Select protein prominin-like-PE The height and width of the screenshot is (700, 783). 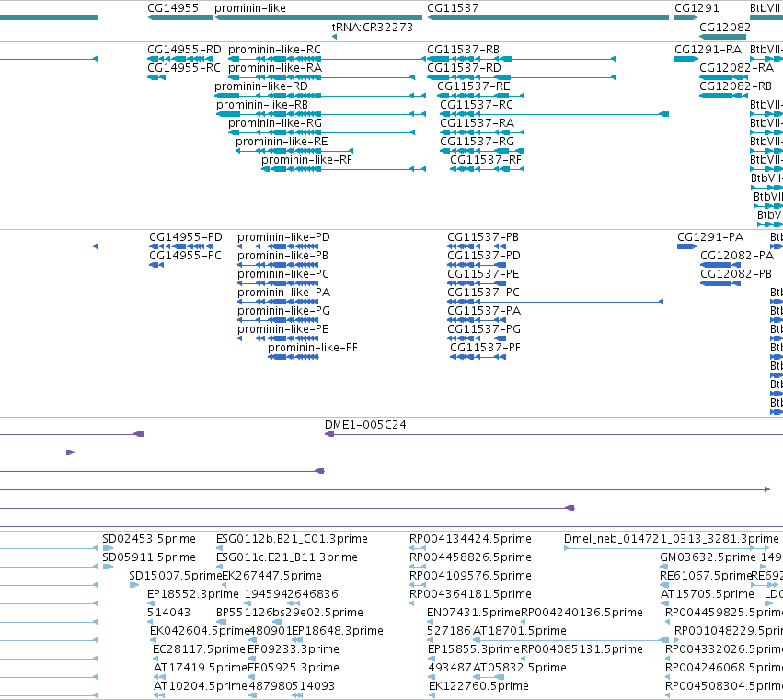278,339
